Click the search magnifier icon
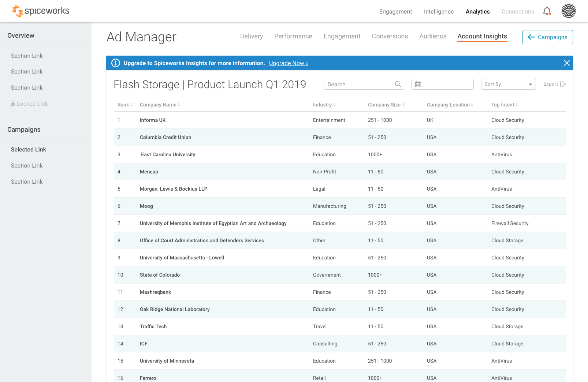The width and height of the screenshot is (588, 382). [x=398, y=84]
